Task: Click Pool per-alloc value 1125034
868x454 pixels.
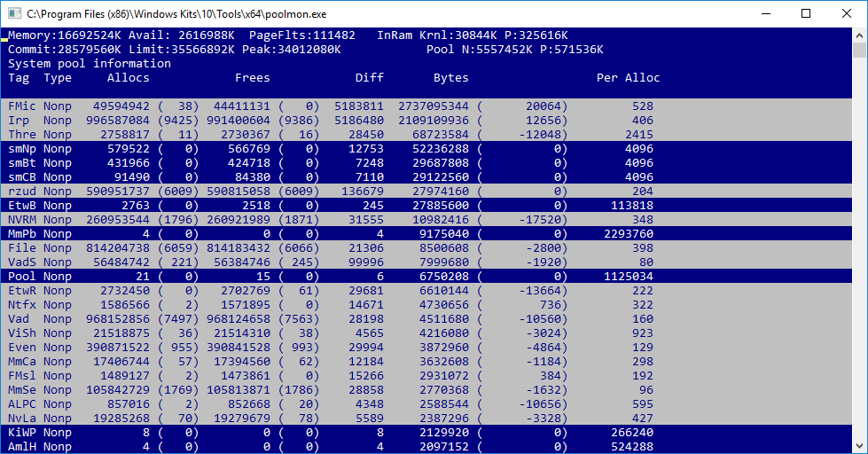Action: pyautogui.click(x=629, y=277)
